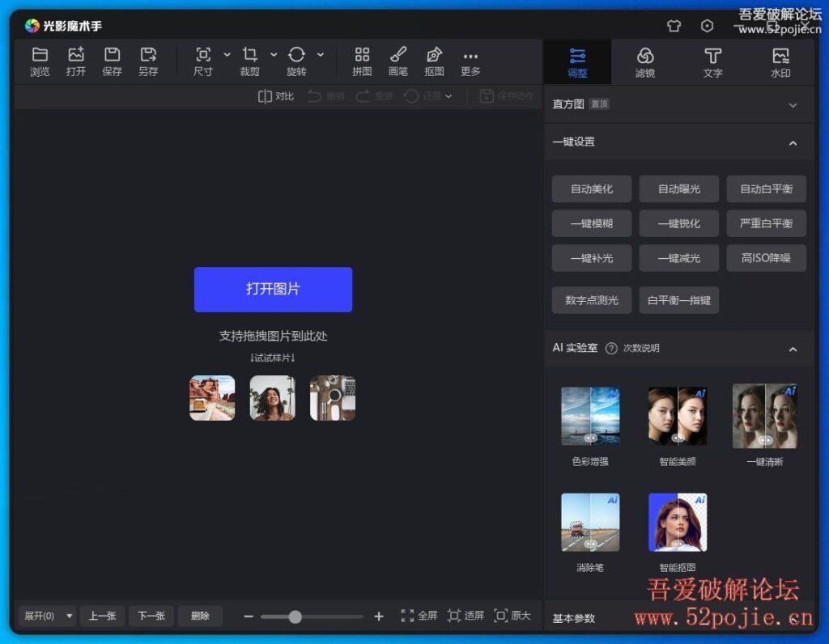The image size is (829, 644).
Task: Toggle the 对比 compare view
Action: pos(274,95)
